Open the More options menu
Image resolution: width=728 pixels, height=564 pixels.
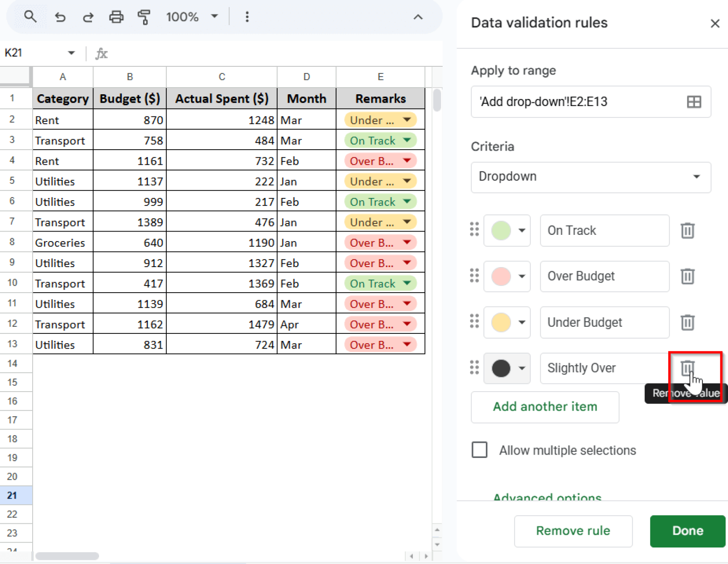tap(247, 17)
